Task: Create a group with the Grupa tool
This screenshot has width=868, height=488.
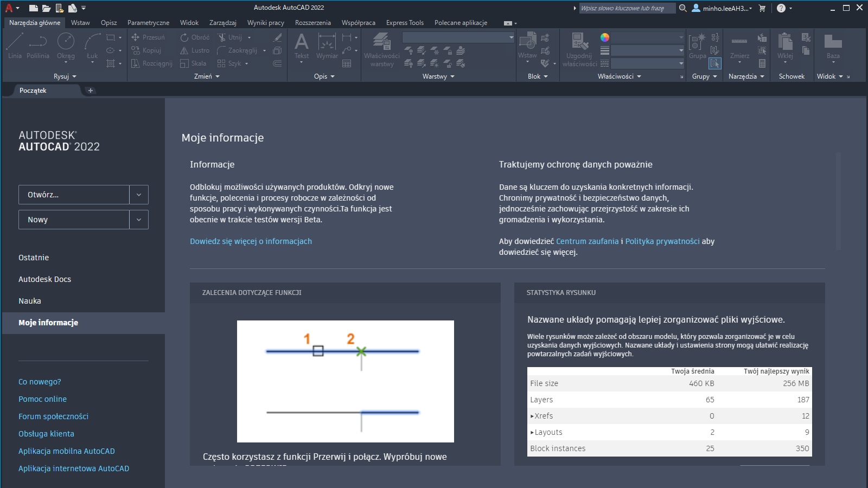Action: (x=697, y=46)
